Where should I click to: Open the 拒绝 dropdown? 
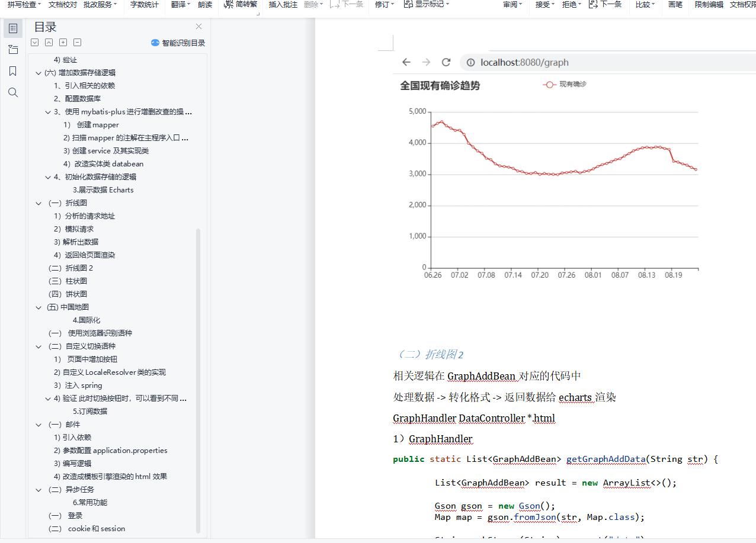571,4
